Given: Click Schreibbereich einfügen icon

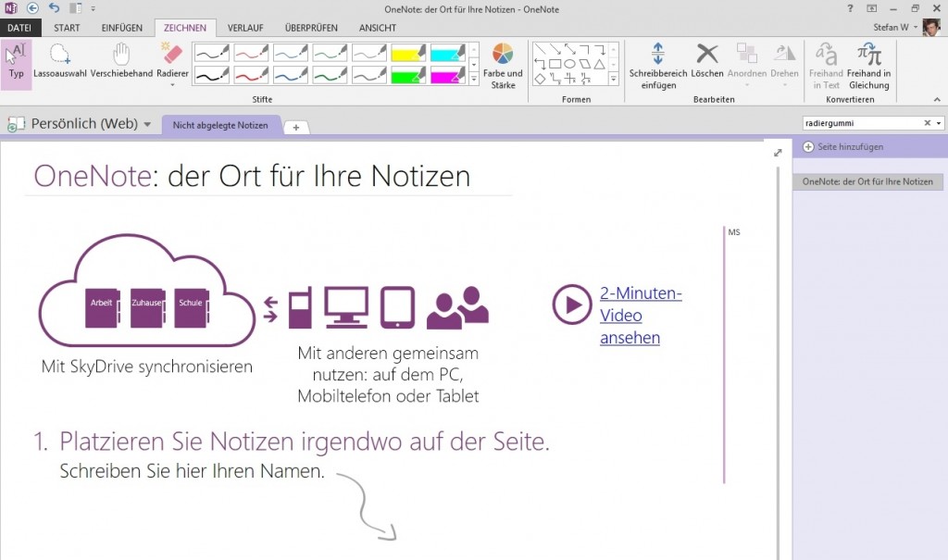Looking at the screenshot, I should [658, 54].
